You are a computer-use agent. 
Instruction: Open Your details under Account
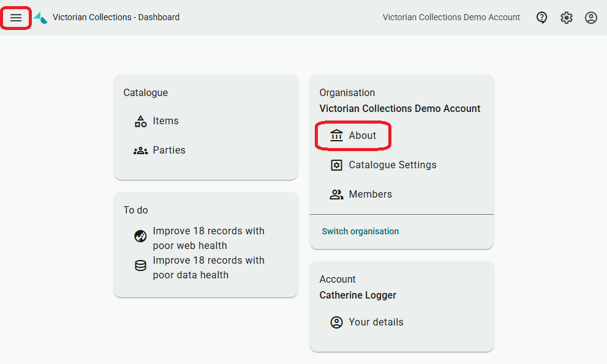pos(376,322)
